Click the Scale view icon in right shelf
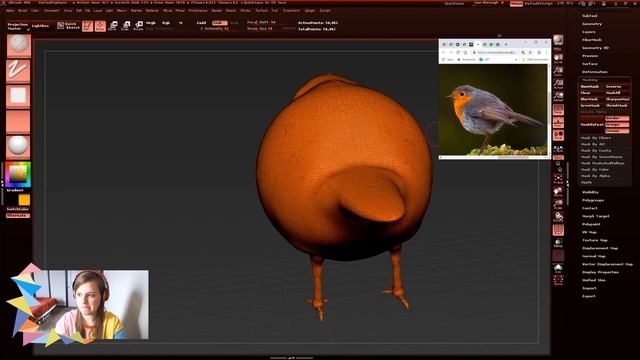 tap(558, 204)
